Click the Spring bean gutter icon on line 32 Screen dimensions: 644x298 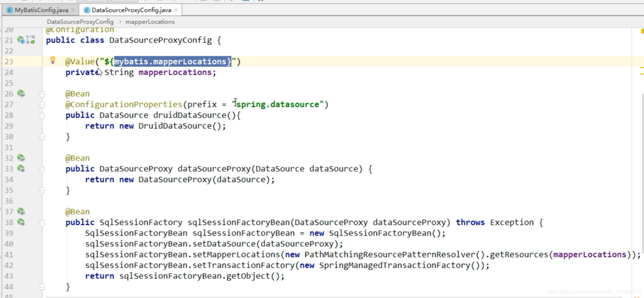coord(21,158)
